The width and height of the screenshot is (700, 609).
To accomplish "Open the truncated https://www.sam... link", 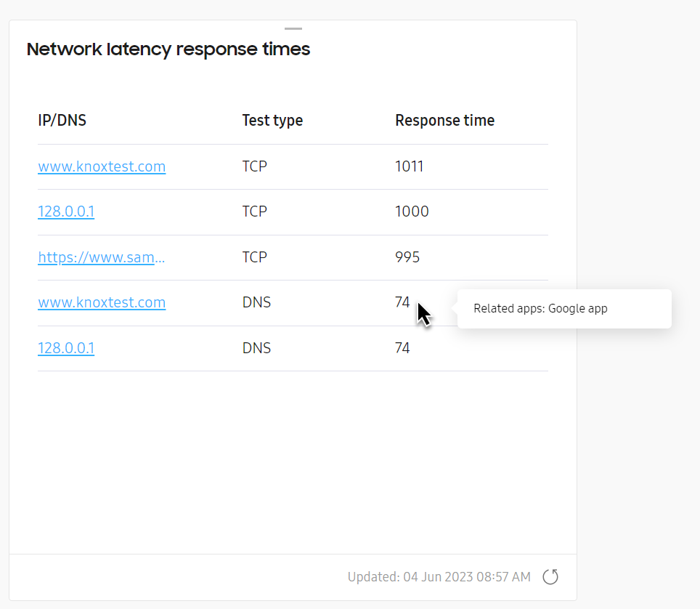I will [102, 257].
